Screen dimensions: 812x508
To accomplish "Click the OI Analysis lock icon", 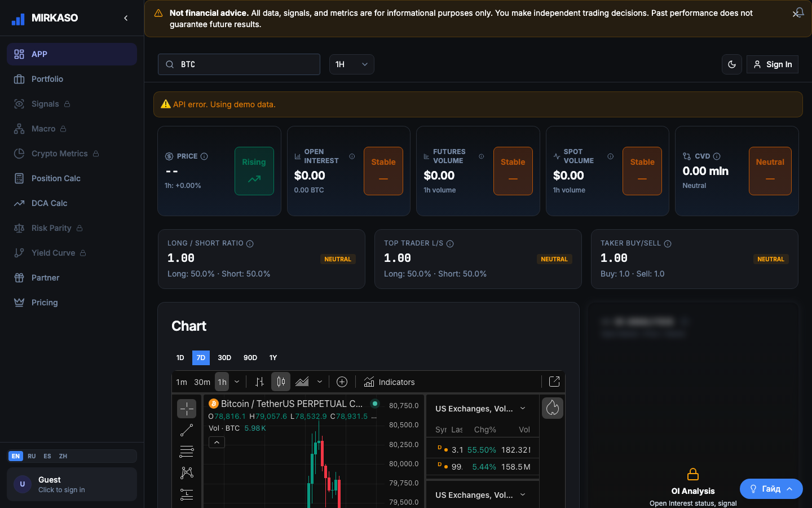I will click(693, 474).
